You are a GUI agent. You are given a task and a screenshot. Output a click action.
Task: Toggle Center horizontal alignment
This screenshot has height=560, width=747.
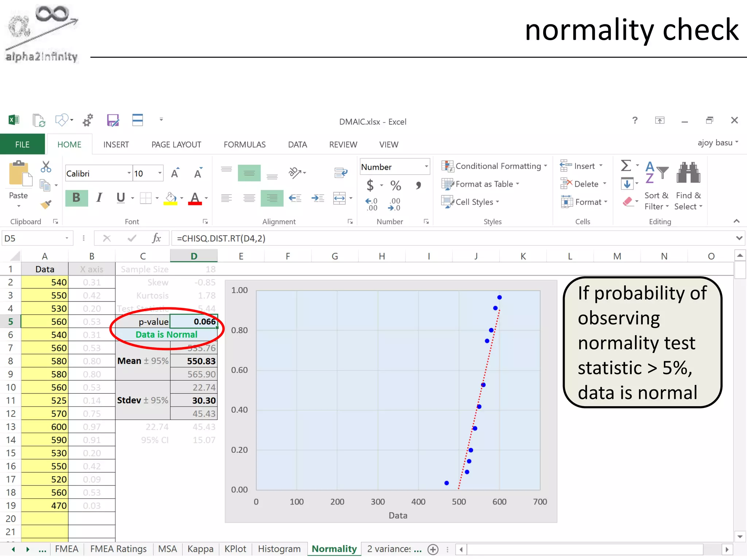tap(249, 198)
